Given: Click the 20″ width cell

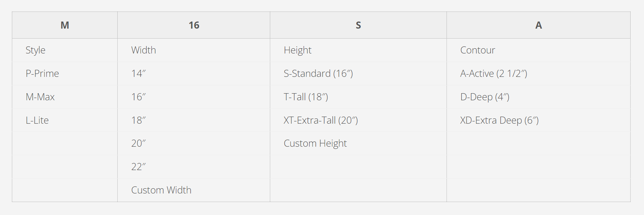Looking at the screenshot, I should click(138, 143).
